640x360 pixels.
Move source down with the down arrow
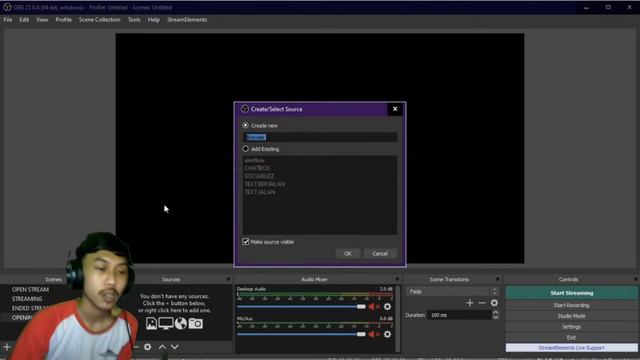pos(175,347)
